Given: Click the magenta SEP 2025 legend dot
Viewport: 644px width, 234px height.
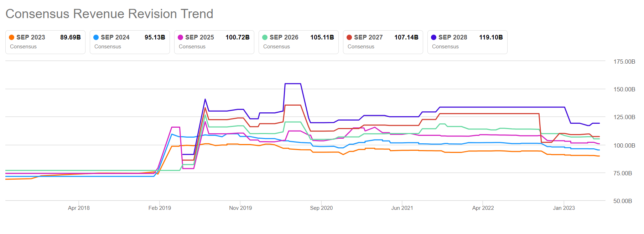Looking at the screenshot, I should [x=181, y=37].
